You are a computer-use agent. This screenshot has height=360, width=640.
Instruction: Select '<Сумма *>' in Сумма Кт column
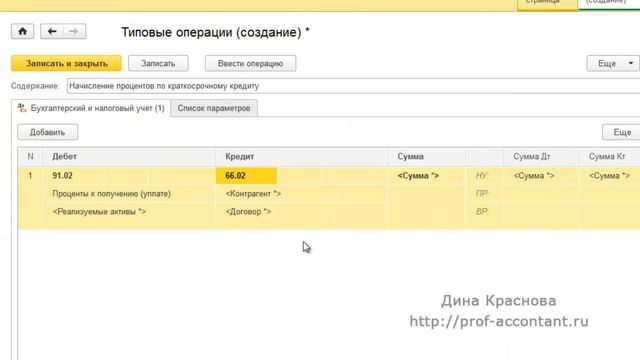[x=610, y=176]
